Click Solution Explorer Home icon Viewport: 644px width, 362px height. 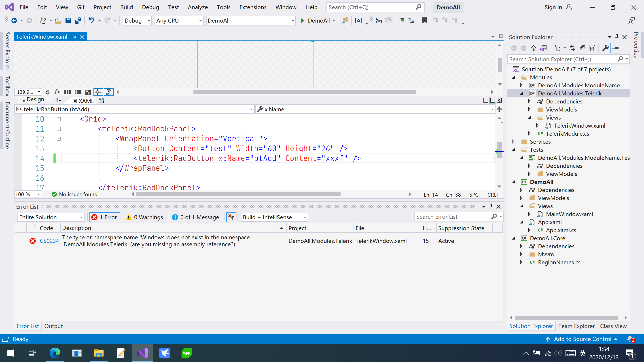point(533,48)
